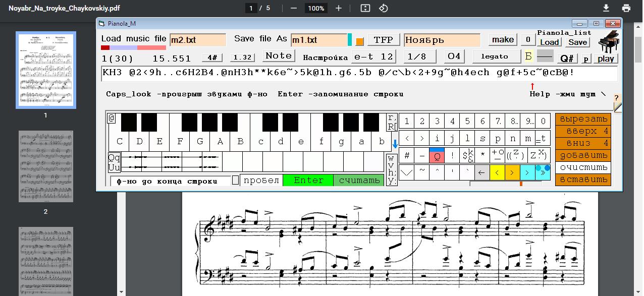Click the 'вверх 4' button
This screenshot has width=644, height=296.
(x=583, y=131)
